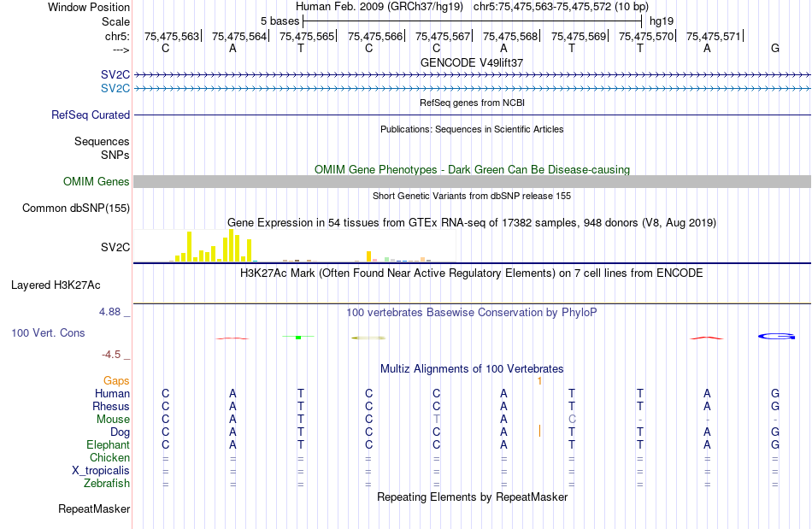
Task: Click the Scale label
Action: click(x=115, y=21)
